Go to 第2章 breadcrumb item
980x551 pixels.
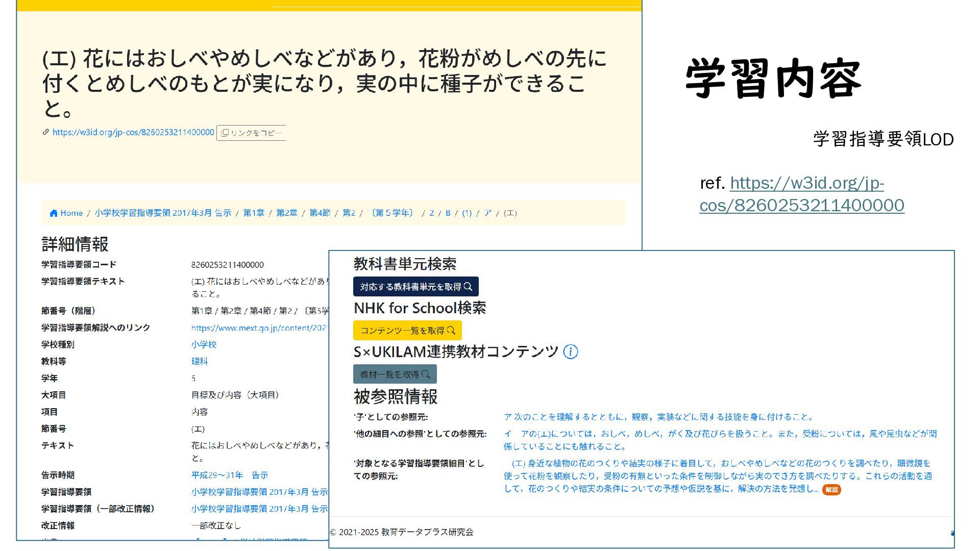pyautogui.click(x=286, y=213)
